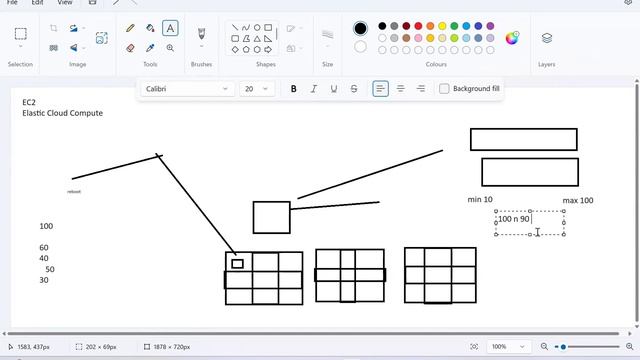Viewport: 640px width, 360px height.
Task: Select the Pencil tool
Action: tap(130, 28)
